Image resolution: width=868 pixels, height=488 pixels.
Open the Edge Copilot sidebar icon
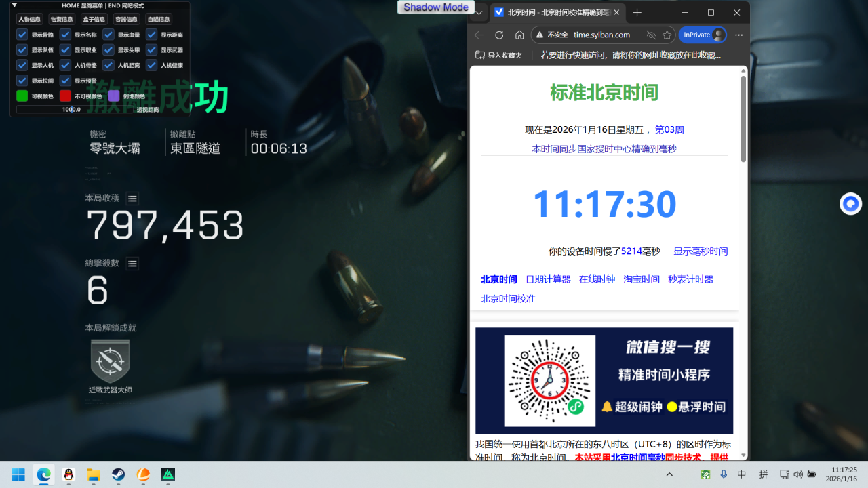point(851,203)
